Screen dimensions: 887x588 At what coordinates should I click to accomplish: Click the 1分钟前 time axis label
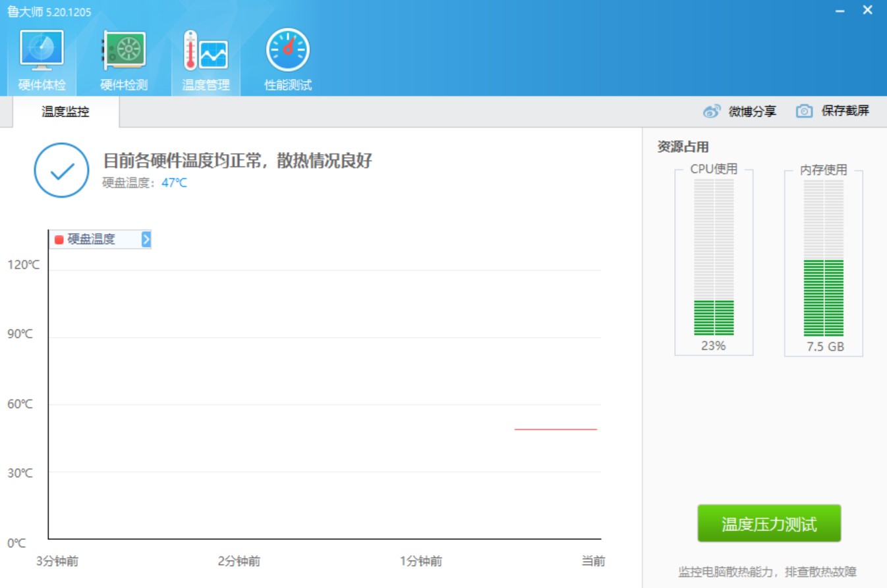tap(421, 562)
